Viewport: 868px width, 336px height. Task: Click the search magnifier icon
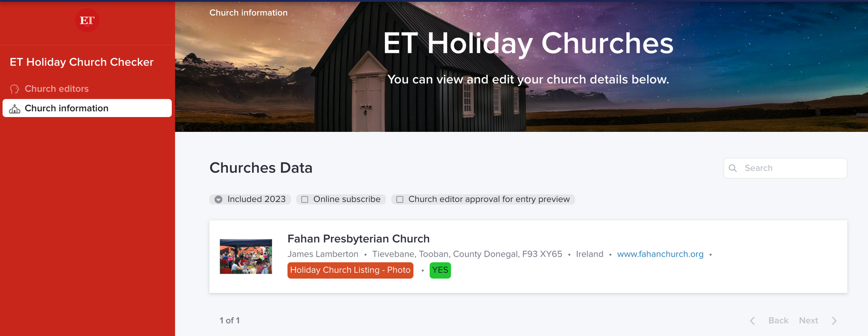pyautogui.click(x=733, y=168)
